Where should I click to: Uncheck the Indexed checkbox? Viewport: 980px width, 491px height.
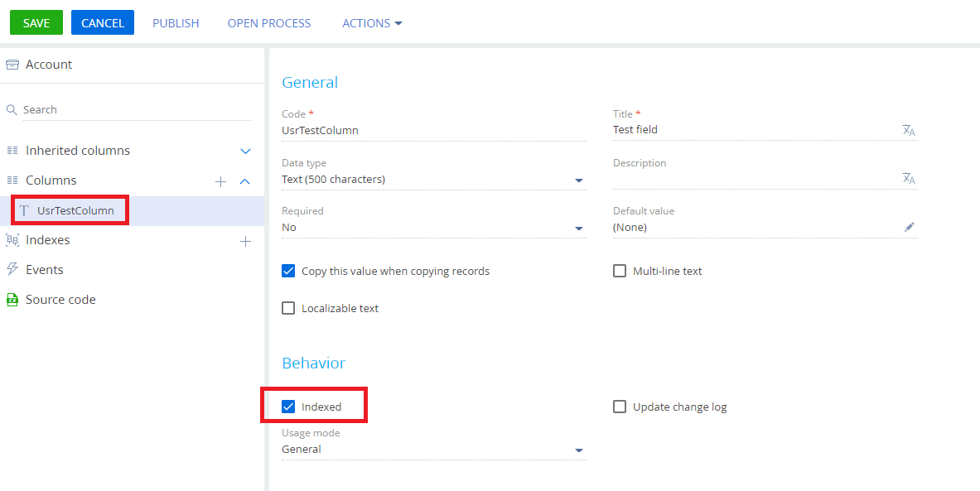click(x=288, y=407)
